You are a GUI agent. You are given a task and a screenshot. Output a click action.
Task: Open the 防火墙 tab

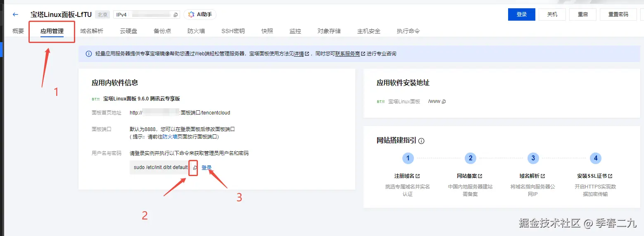click(x=196, y=31)
